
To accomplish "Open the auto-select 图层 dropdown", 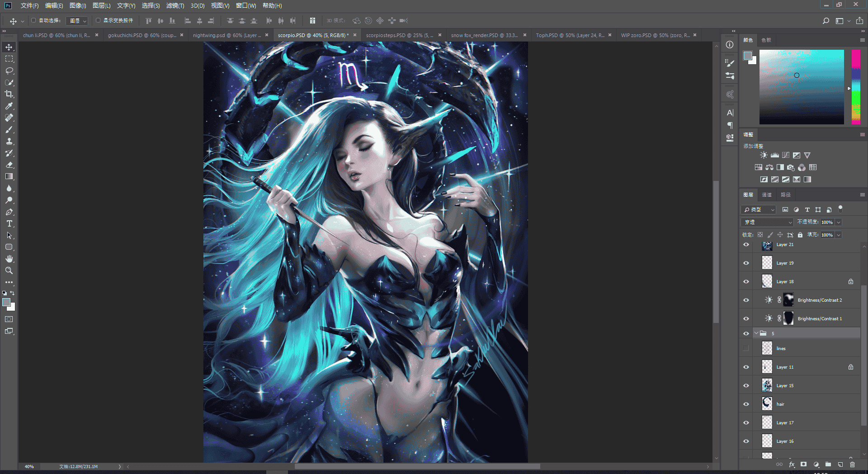I will tap(77, 21).
